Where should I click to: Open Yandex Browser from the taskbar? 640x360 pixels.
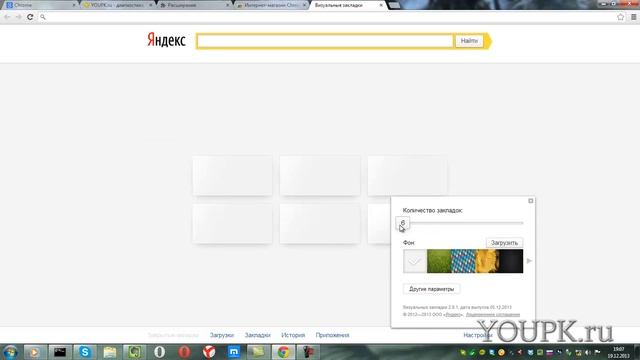[x=209, y=352]
